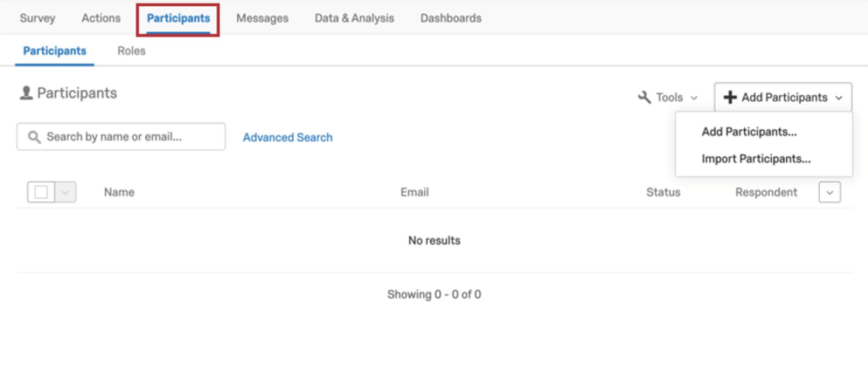Screen dimensions: 868x378
Task: Click the Tools wrench icon
Action: pos(644,97)
